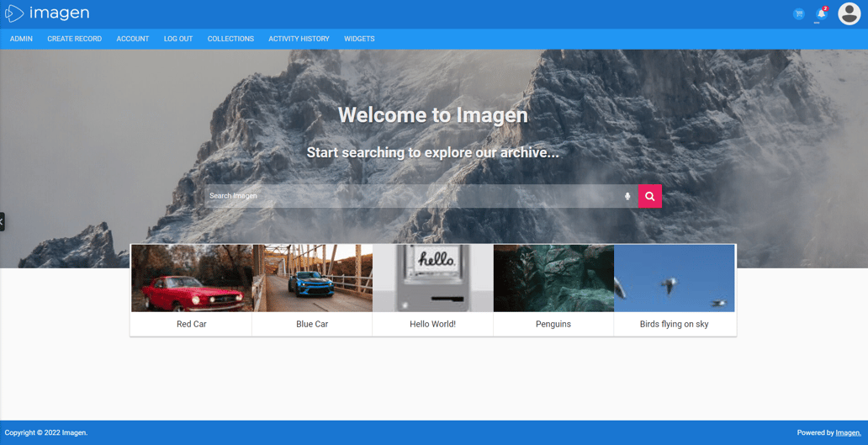Open the COLLECTIONS menu item

(230, 39)
